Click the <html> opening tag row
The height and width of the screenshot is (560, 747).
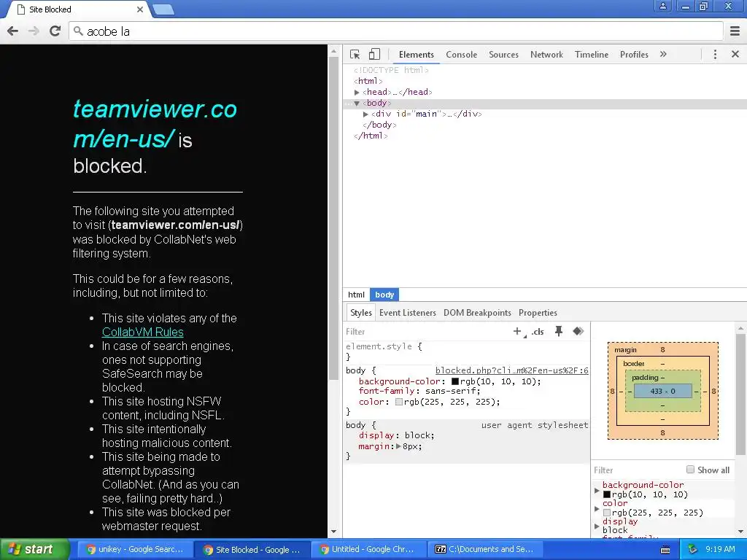[x=368, y=81]
